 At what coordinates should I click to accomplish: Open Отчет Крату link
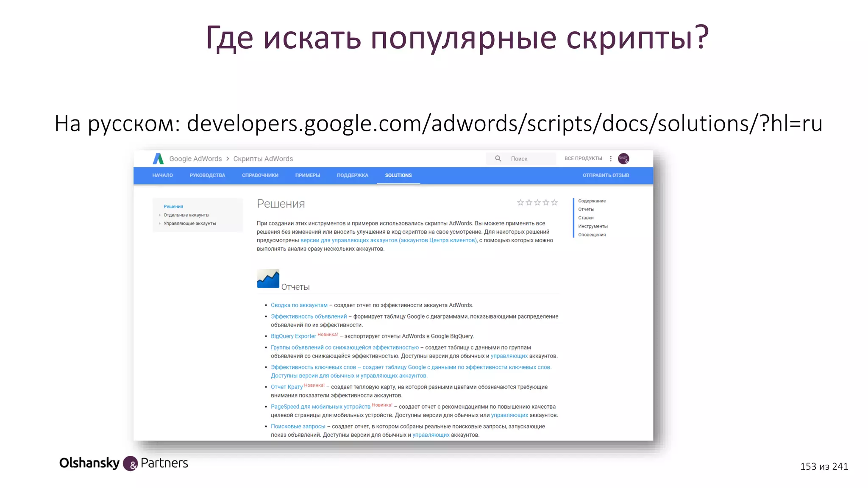287,387
